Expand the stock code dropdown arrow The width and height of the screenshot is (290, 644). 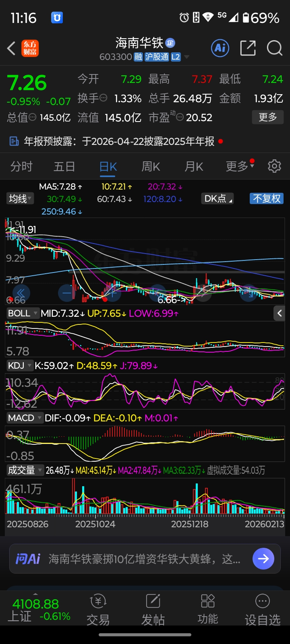coord(187,57)
